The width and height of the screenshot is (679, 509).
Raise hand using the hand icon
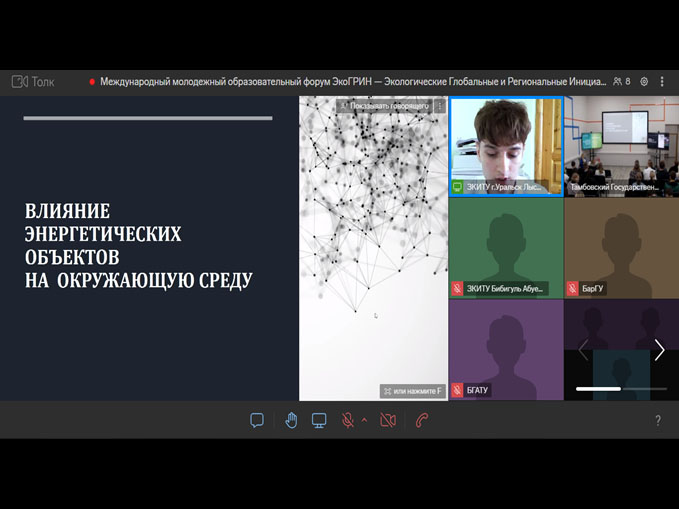[291, 420]
